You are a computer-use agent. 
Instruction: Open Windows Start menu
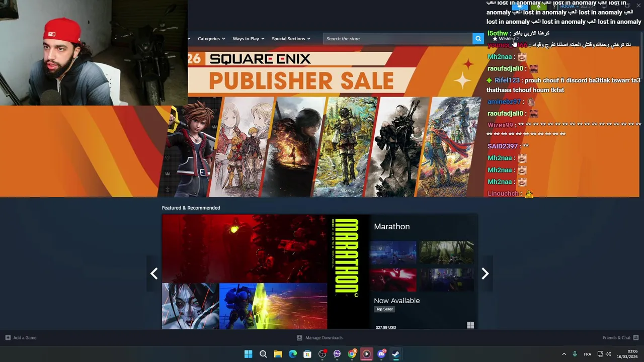click(x=248, y=354)
